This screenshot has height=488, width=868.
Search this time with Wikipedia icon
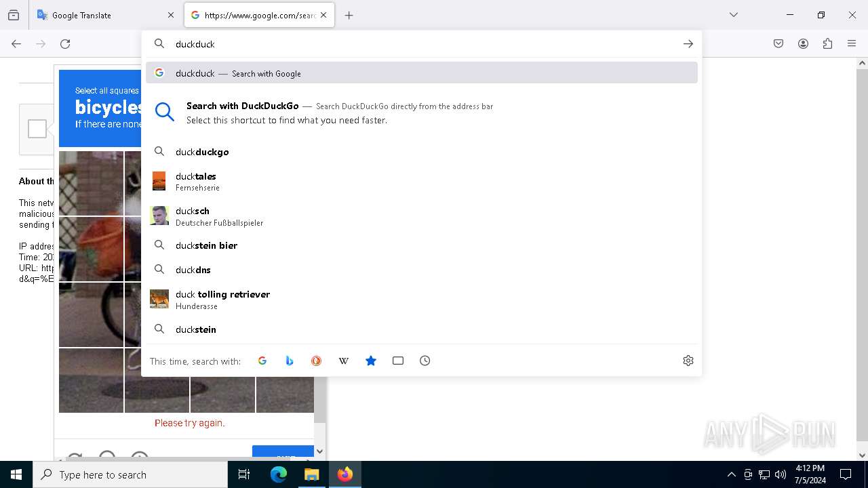(344, 361)
